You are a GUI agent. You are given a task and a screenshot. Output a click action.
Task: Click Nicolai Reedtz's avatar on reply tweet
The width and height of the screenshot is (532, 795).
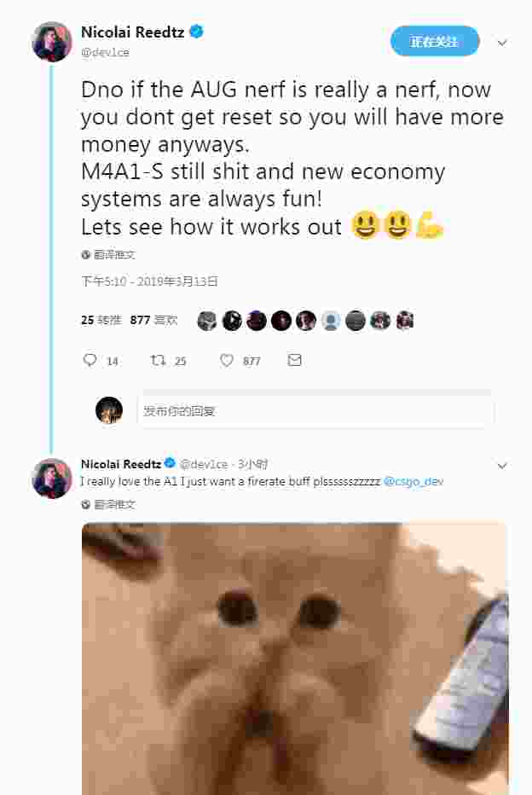[52, 479]
